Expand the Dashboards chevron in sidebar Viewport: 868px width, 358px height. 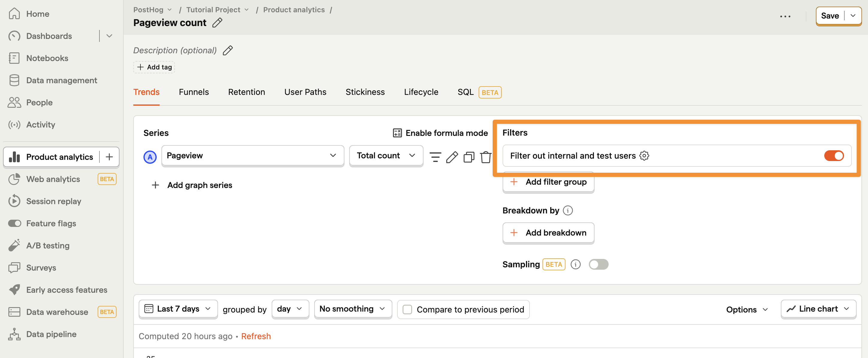coord(109,36)
